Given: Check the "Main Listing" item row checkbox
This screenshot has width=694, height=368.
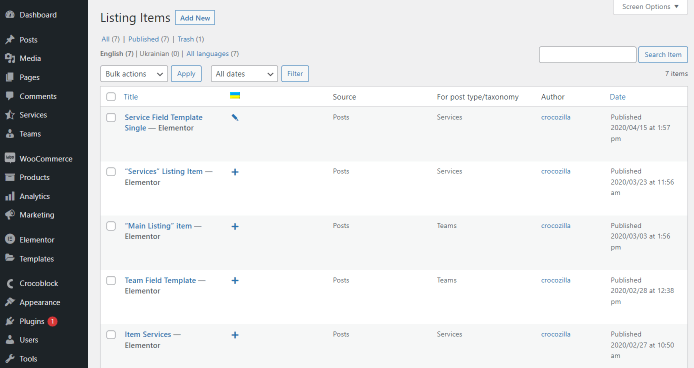Looking at the screenshot, I should pos(111,226).
